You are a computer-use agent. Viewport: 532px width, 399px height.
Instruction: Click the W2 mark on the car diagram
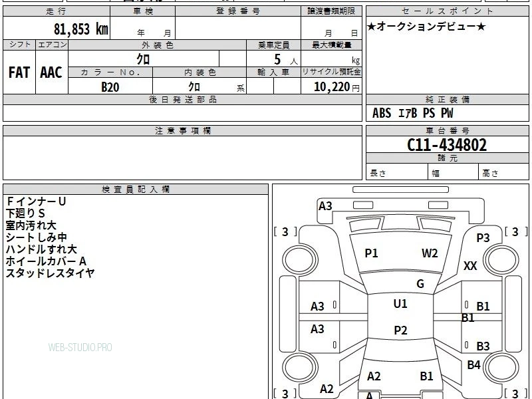(430, 253)
